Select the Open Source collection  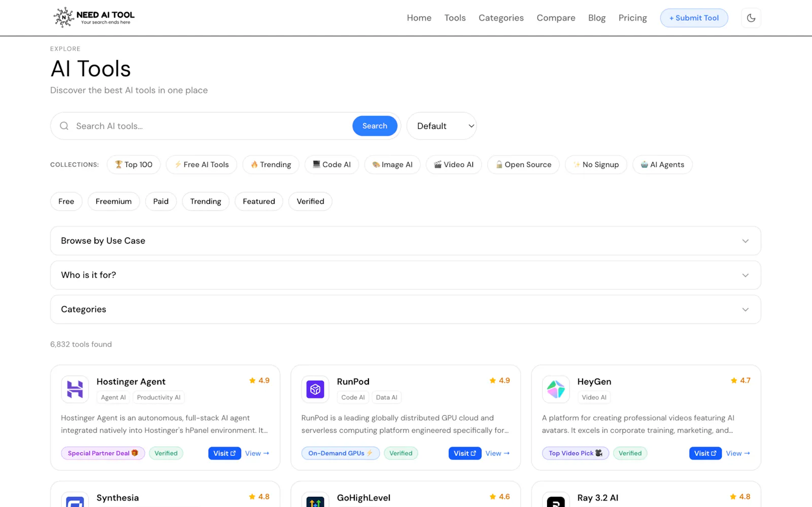(x=523, y=164)
